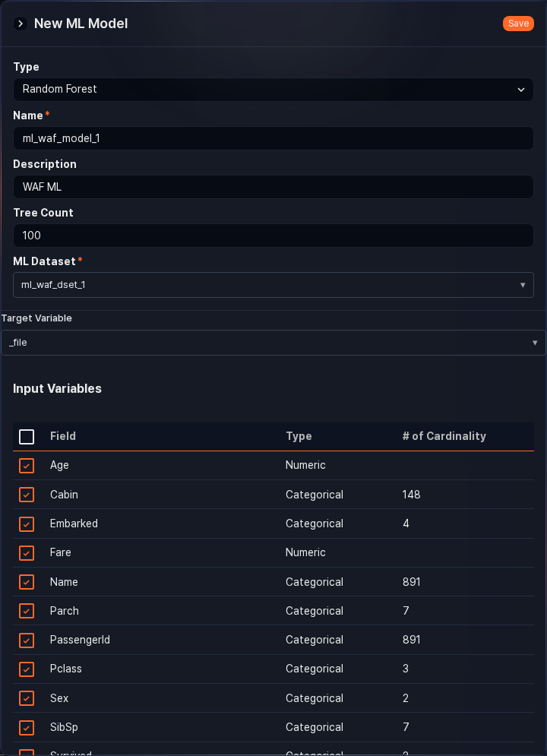Disable the Fare variable checkbox
547x756 pixels.
pos(27,553)
